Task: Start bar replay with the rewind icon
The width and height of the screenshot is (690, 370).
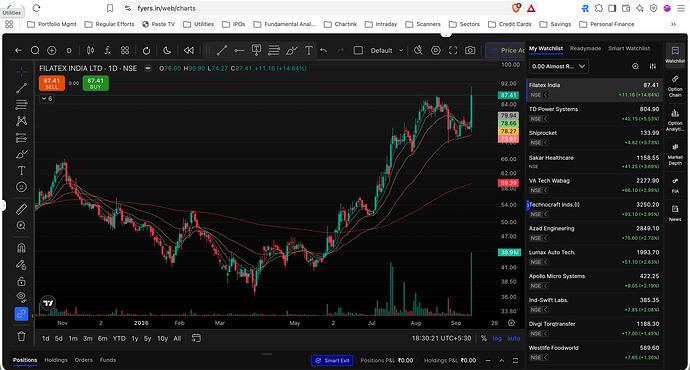Action: click(x=189, y=51)
